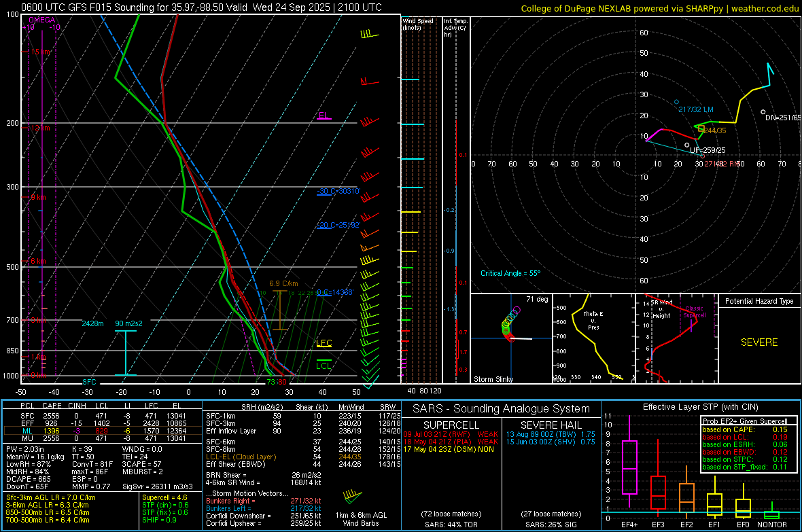
Task: Click the Potential Hazard Type header
Action: [x=760, y=301]
